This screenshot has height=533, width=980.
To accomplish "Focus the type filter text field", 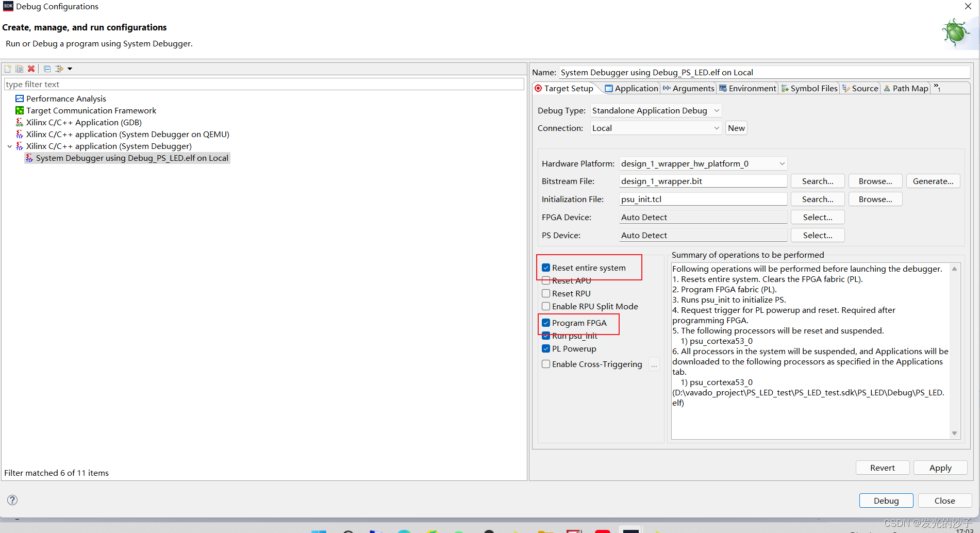I will (x=264, y=84).
